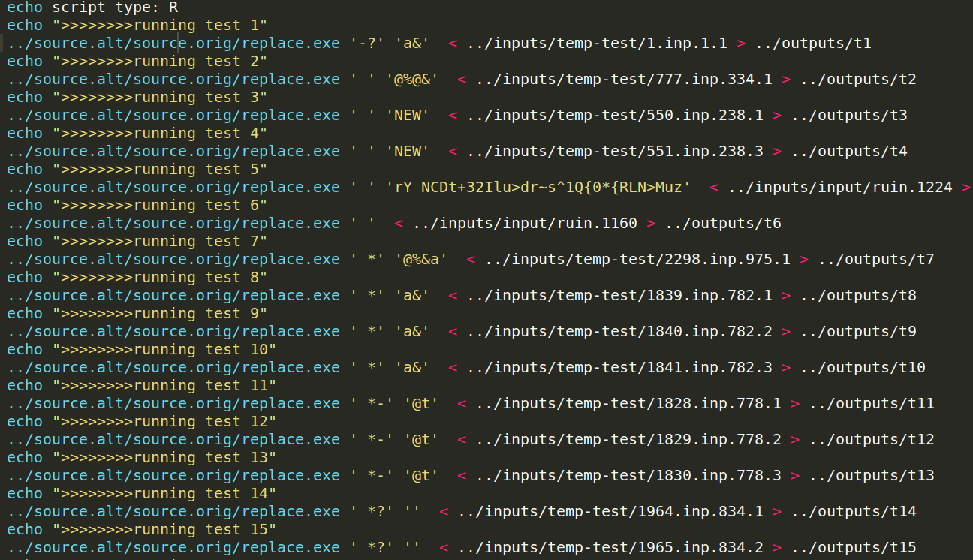Click the echo "running test 3" line
The height and width of the screenshot is (560, 973).
(137, 97)
